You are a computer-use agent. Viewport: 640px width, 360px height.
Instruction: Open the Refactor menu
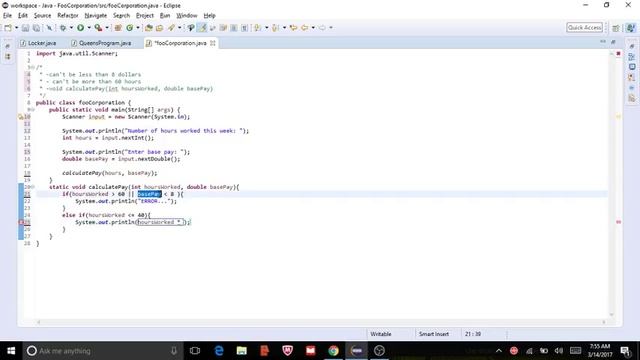(68, 16)
